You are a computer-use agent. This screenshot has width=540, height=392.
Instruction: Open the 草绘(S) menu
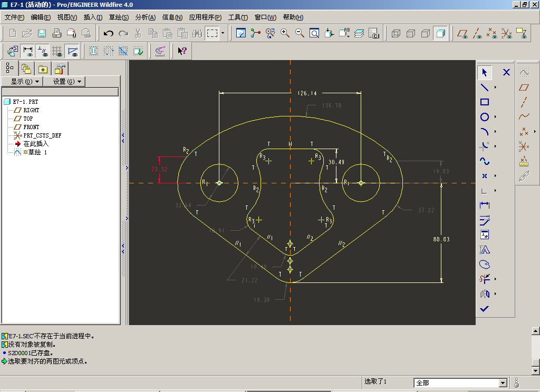[119, 17]
